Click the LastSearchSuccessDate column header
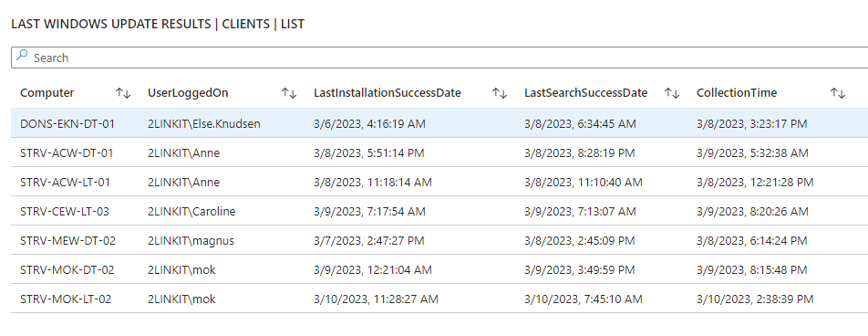Viewport: 868px width, 336px height. [586, 93]
